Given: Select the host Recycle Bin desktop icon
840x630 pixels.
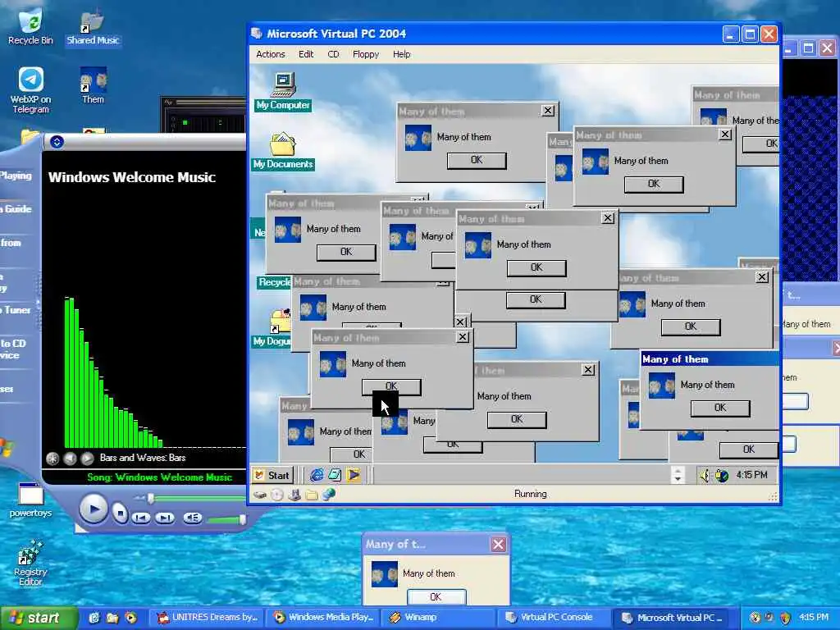Looking at the screenshot, I should click(30, 27).
